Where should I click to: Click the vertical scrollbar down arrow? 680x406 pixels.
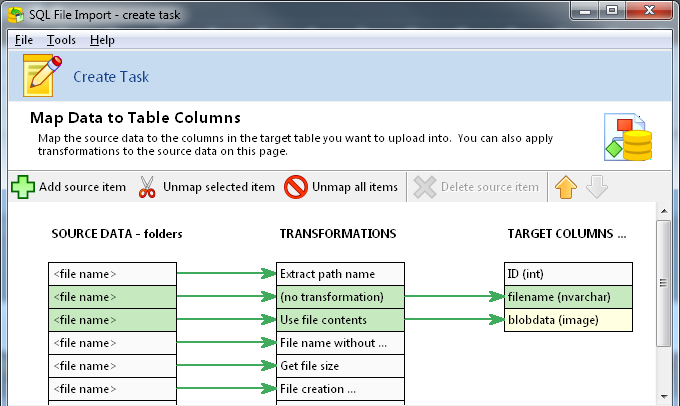point(664,398)
